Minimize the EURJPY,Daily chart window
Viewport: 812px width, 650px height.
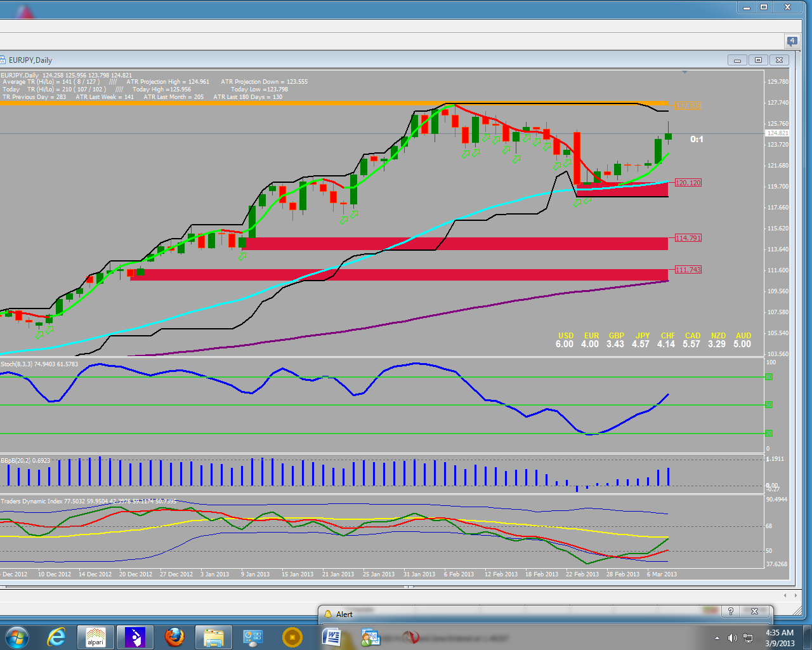coord(737,60)
